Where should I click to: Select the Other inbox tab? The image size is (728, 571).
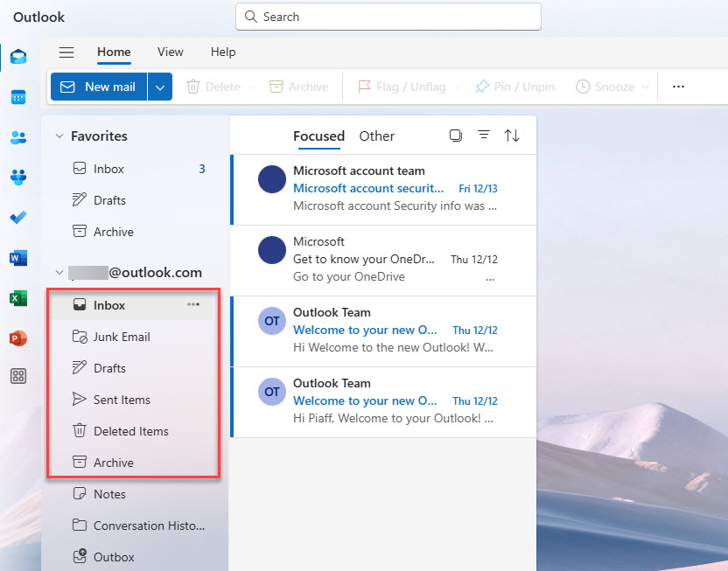coord(377,136)
